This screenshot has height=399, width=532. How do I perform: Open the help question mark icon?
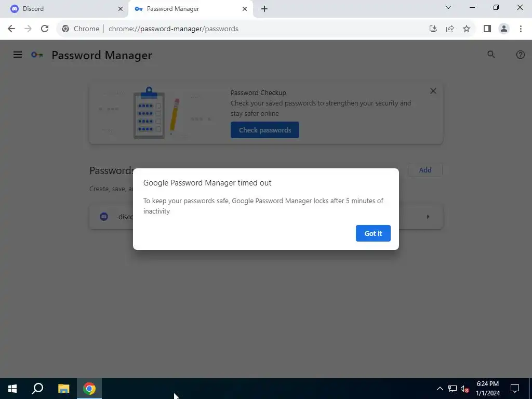tap(520, 55)
